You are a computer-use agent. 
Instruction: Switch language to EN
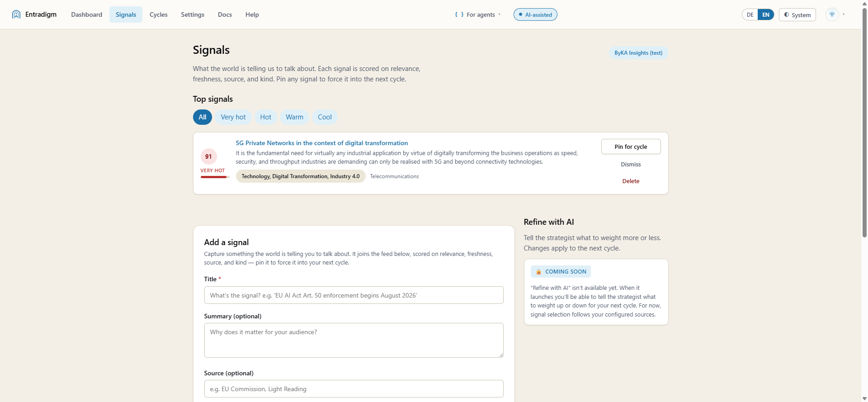pos(766,14)
